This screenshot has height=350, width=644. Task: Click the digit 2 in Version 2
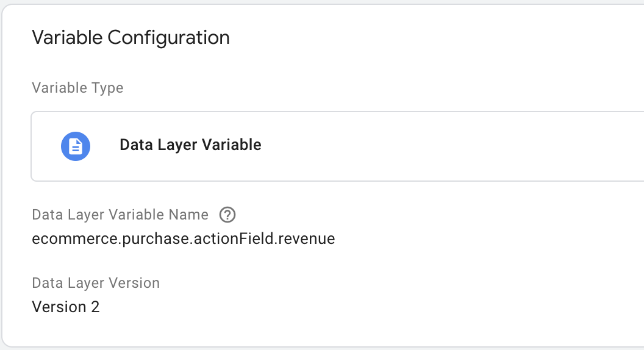pos(95,307)
